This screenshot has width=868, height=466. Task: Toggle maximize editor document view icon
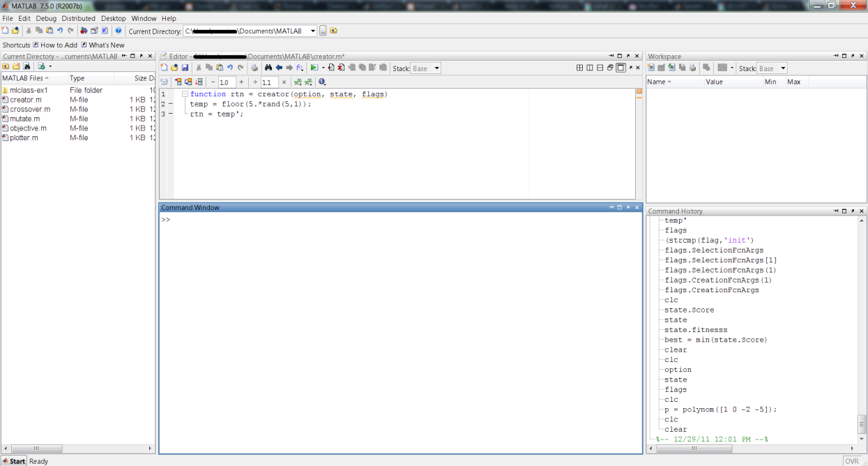click(x=620, y=68)
